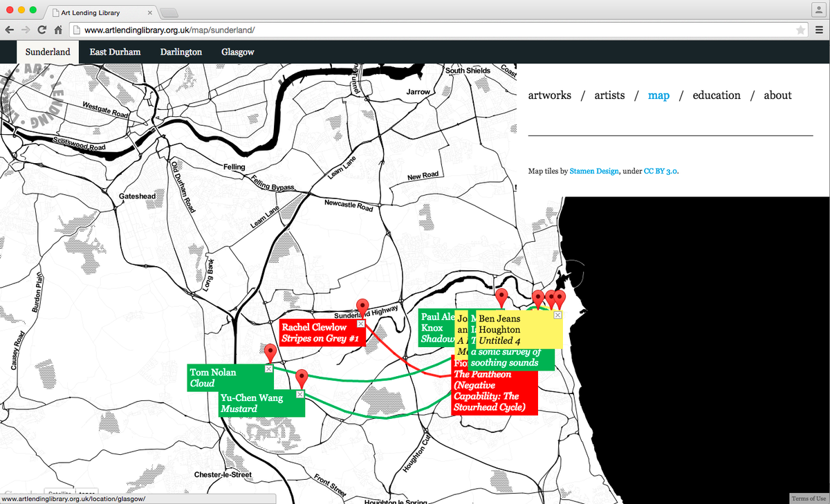Click the browser forward arrow

pos(26,30)
